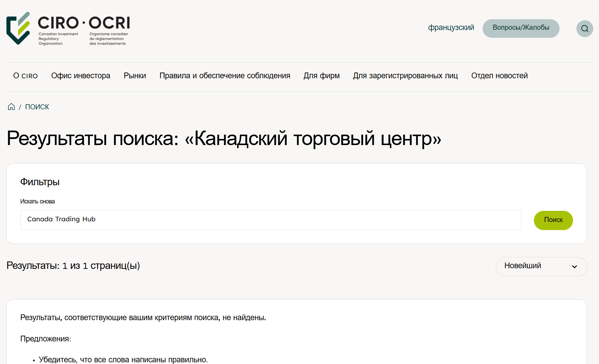The image size is (599, 364).
Task: Click the Искать снова field label
Action: [37, 201]
